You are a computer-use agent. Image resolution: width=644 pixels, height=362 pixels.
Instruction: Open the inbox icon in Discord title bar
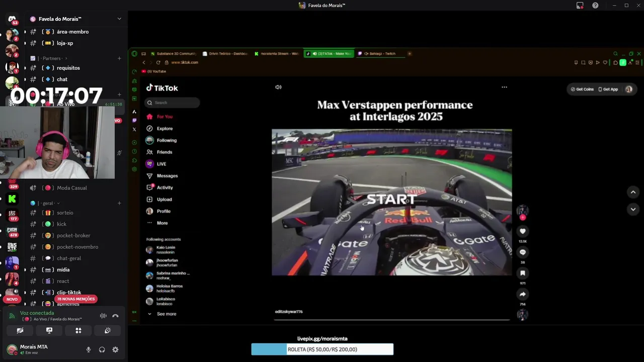click(x=580, y=6)
